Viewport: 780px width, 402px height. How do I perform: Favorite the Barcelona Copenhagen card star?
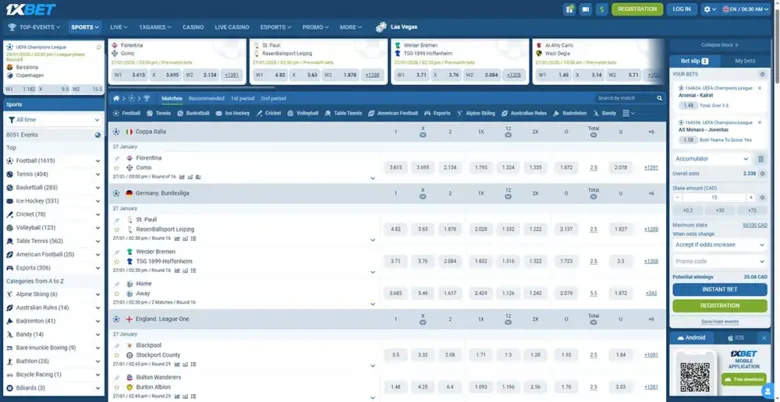99,47
